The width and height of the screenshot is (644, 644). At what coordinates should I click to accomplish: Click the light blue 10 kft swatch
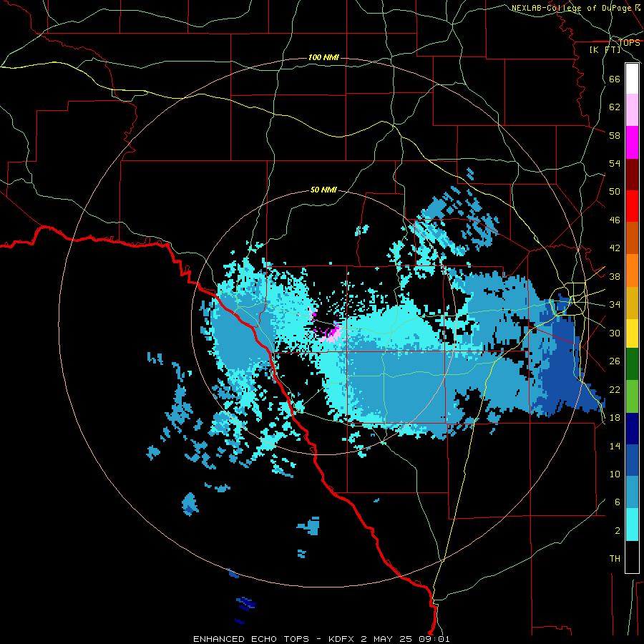pyautogui.click(x=632, y=492)
